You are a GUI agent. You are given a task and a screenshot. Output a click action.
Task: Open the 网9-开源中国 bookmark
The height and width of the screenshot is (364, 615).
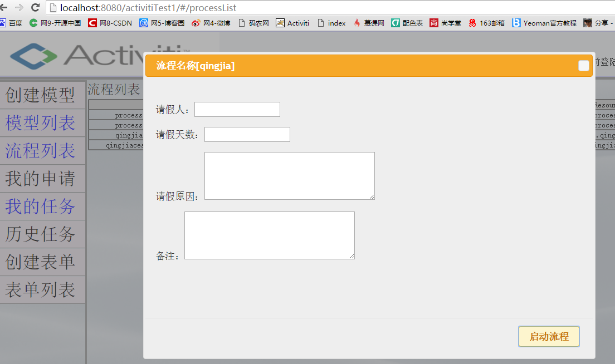[x=55, y=23]
